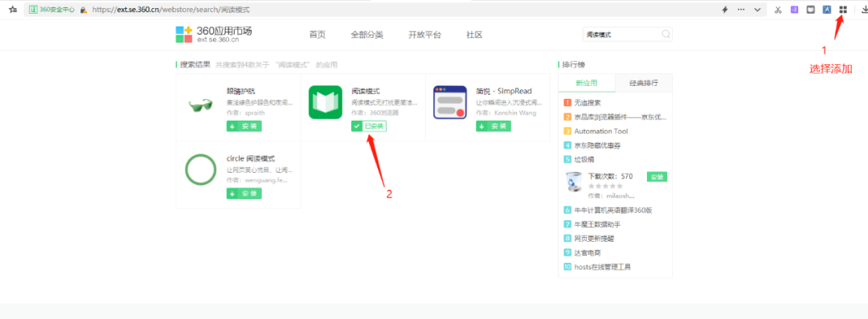The width and height of the screenshot is (868, 319).
Task: Click the reading mode book extension icon
Action: [810, 10]
